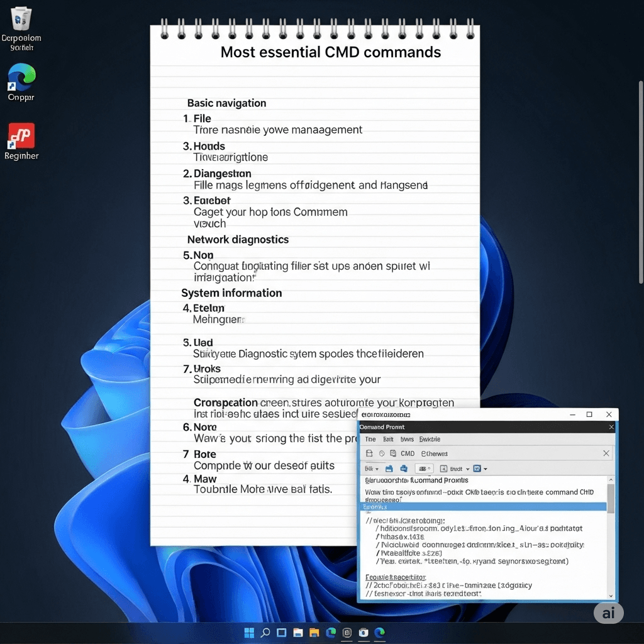Viewport: 644px width, 644px height.
Task: Click the '4. Etelan' list entry
Action: pos(203,308)
